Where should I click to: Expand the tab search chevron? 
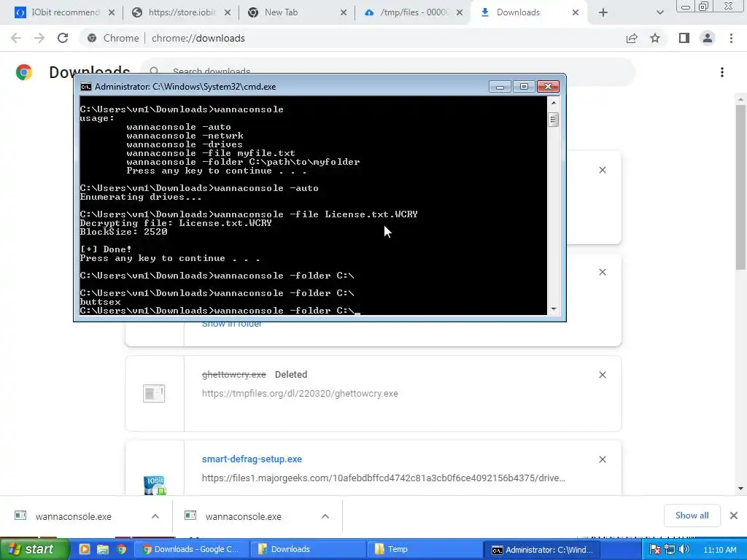pos(659,12)
